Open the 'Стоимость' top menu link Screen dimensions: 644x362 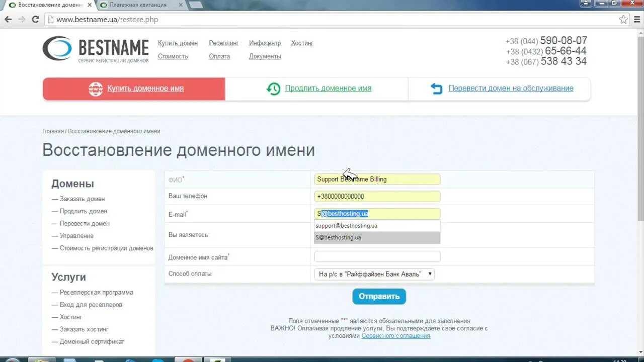click(x=173, y=56)
